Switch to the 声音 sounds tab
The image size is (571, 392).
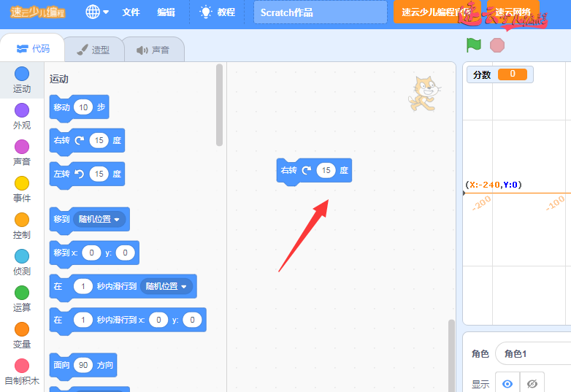point(153,50)
